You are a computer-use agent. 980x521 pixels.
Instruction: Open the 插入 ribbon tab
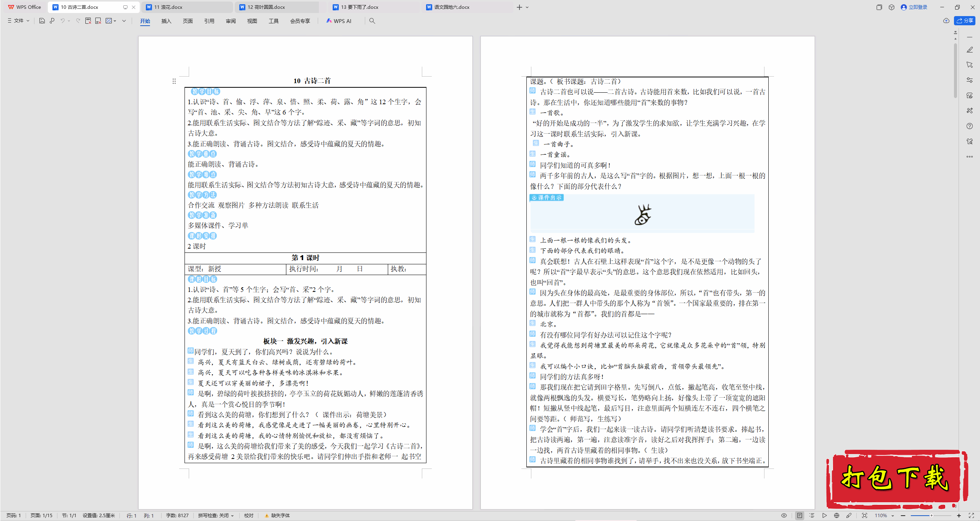pos(166,21)
